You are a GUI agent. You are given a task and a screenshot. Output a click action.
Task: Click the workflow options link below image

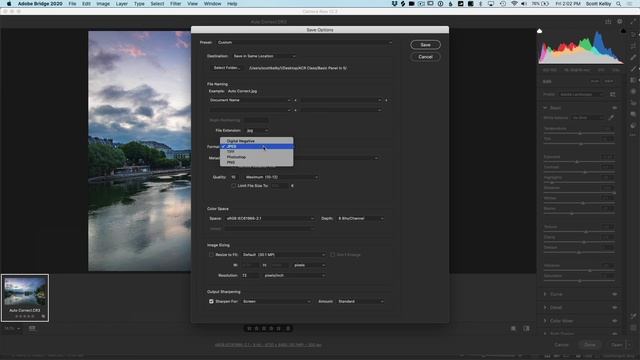[x=268, y=345]
